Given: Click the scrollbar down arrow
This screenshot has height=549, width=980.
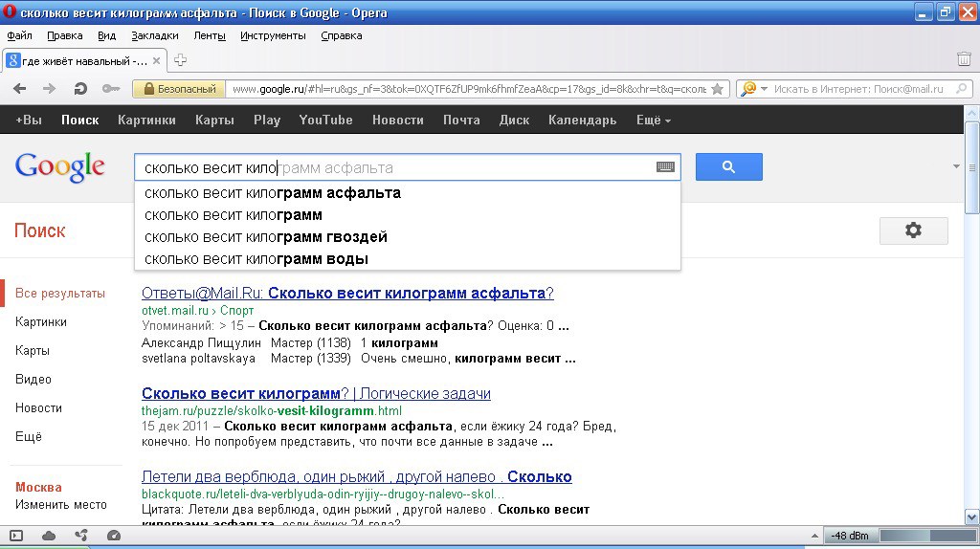Looking at the screenshot, I should coord(972,517).
